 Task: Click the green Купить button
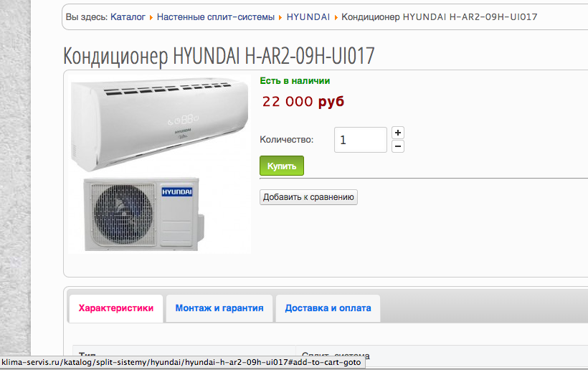click(x=282, y=166)
